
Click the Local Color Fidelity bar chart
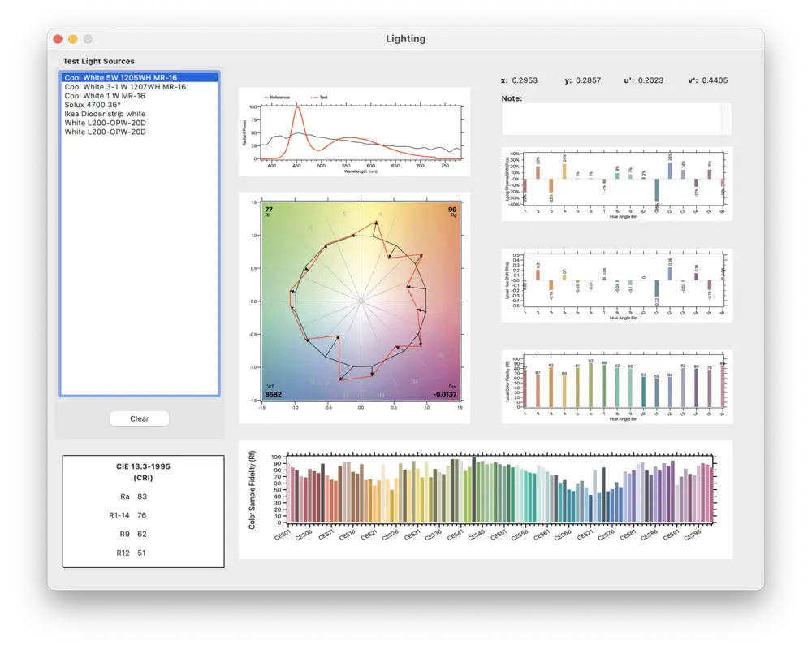(x=616, y=384)
